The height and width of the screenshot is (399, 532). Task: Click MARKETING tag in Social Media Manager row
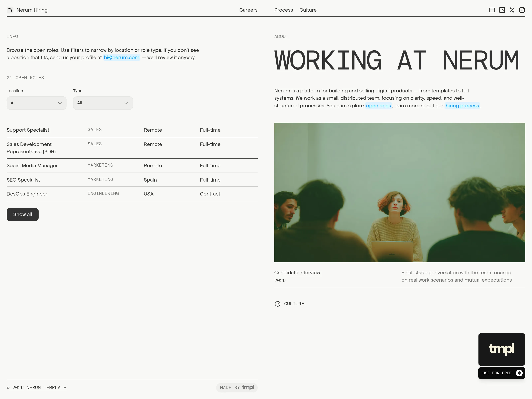pyautogui.click(x=100, y=165)
